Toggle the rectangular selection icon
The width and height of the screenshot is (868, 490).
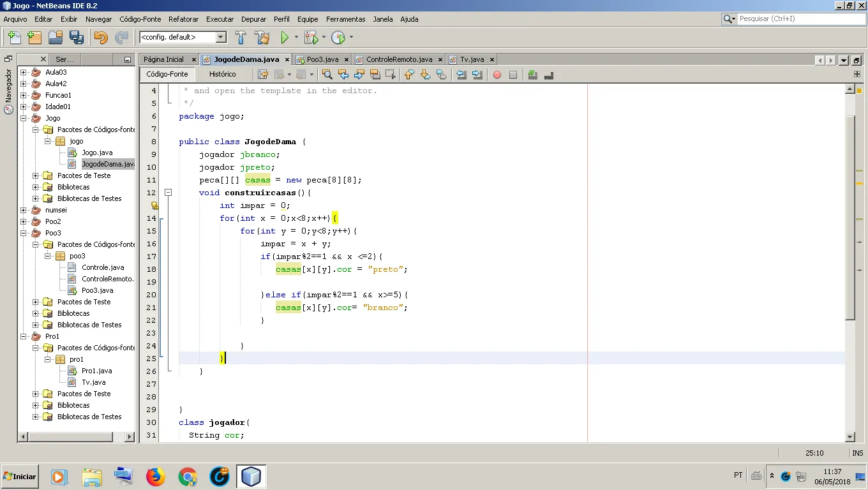(x=391, y=75)
